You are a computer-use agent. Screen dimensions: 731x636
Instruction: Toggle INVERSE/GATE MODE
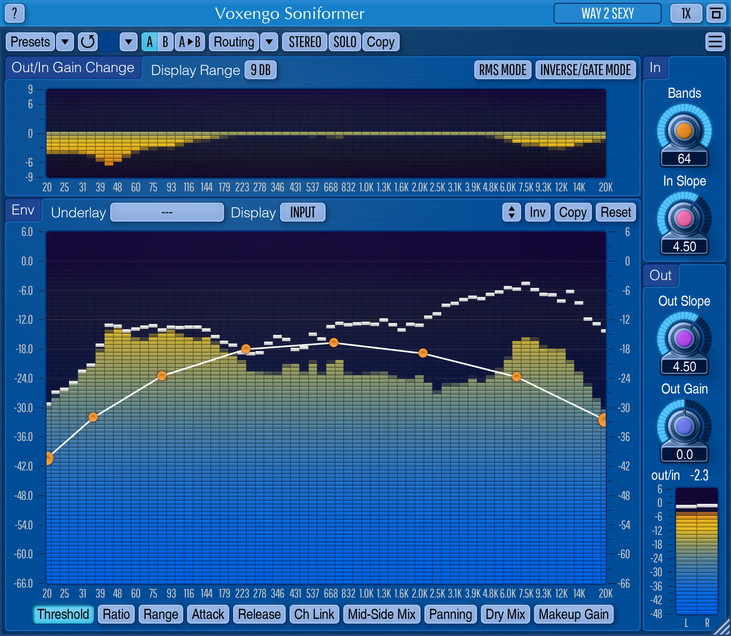[585, 70]
